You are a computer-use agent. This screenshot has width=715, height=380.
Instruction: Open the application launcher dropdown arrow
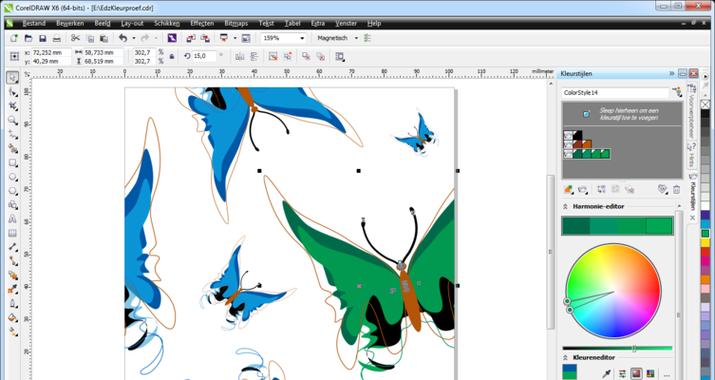pos(235,38)
